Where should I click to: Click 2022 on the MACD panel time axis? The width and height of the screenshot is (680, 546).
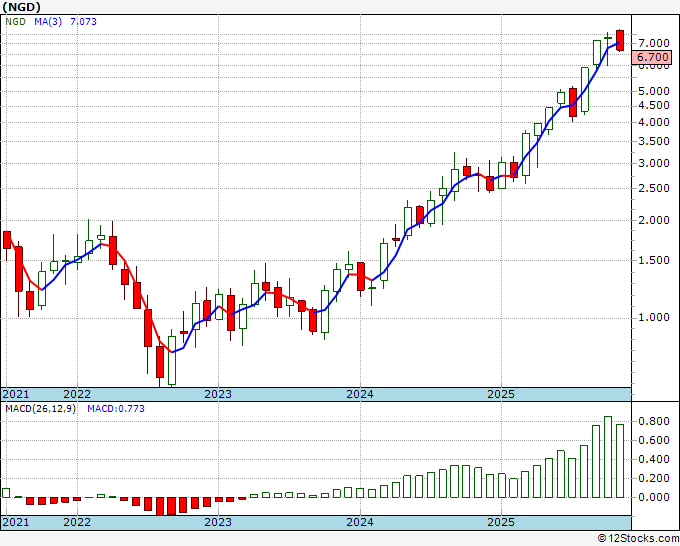pos(77,522)
